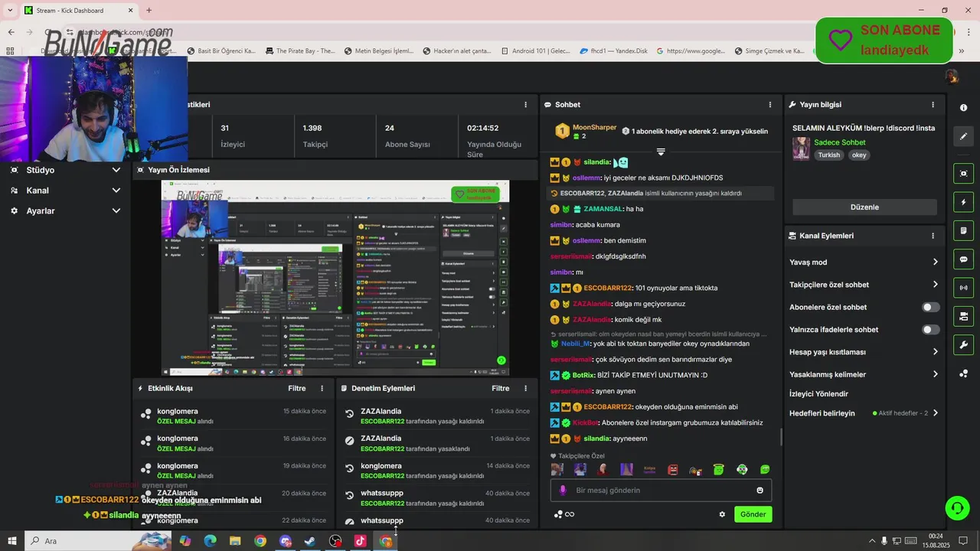Click the chat panel vertical scrollbar
980x551 pixels.
tap(781, 437)
